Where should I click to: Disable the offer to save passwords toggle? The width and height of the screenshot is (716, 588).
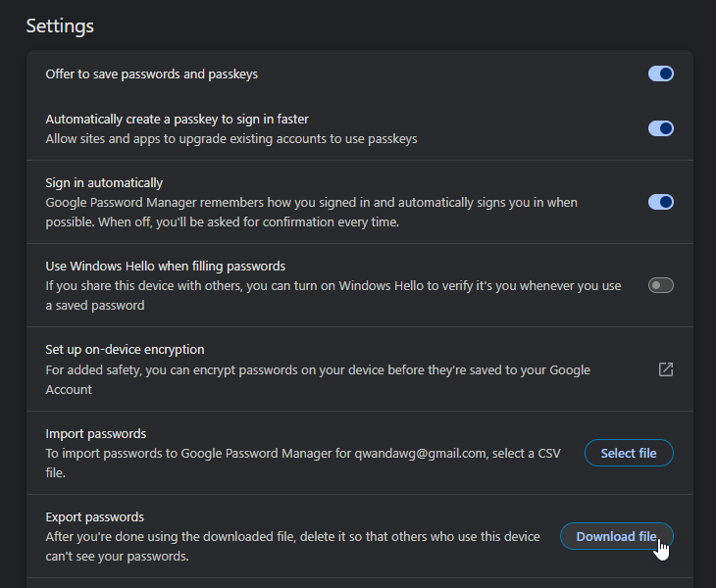coord(660,73)
